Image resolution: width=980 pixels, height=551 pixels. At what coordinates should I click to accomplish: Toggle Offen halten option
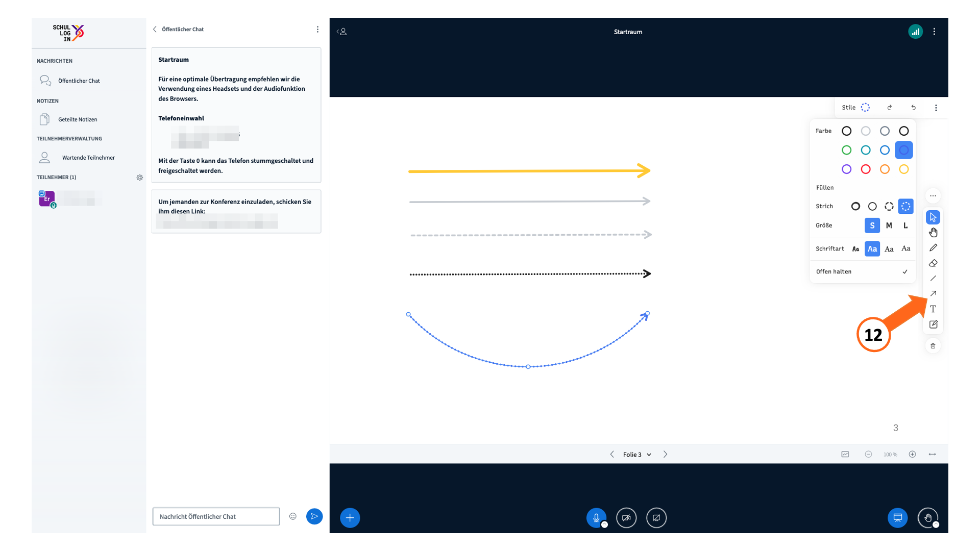(862, 271)
